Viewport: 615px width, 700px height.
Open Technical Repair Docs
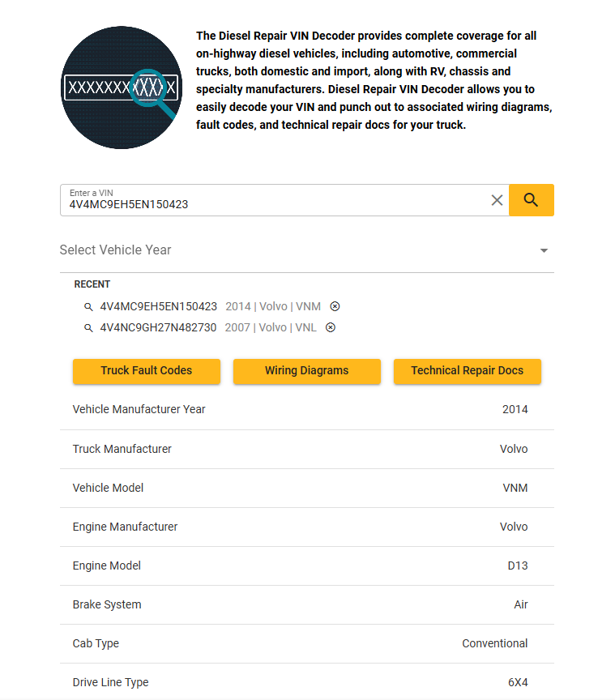click(468, 371)
